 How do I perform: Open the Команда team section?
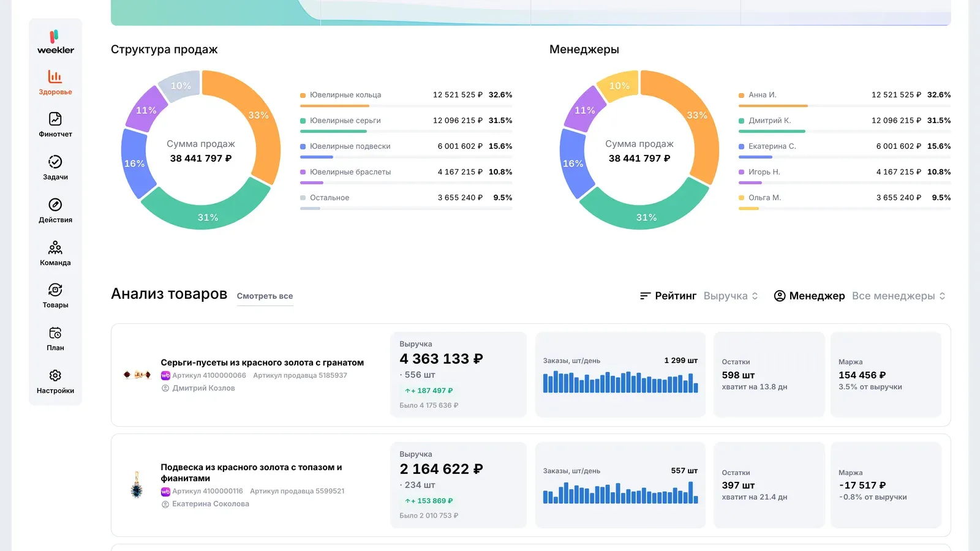pos(55,253)
